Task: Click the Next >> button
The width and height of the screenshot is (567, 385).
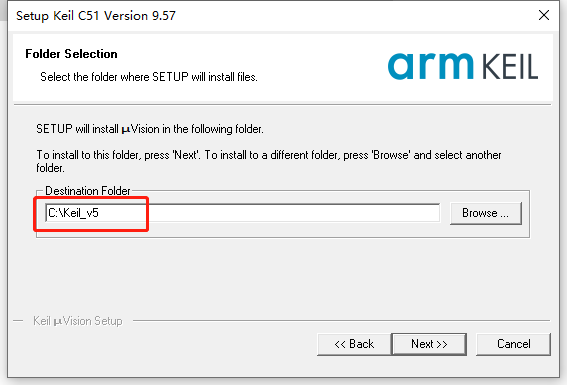Action: point(429,344)
